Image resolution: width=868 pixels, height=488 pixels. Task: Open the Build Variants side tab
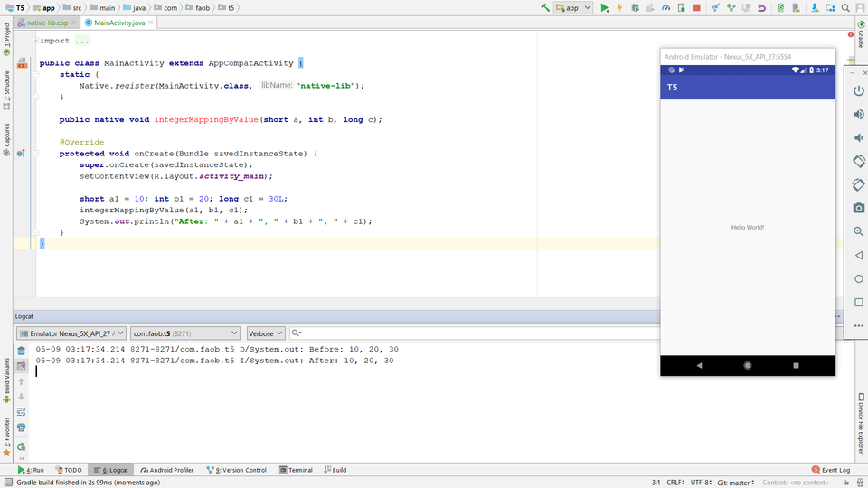click(x=6, y=380)
